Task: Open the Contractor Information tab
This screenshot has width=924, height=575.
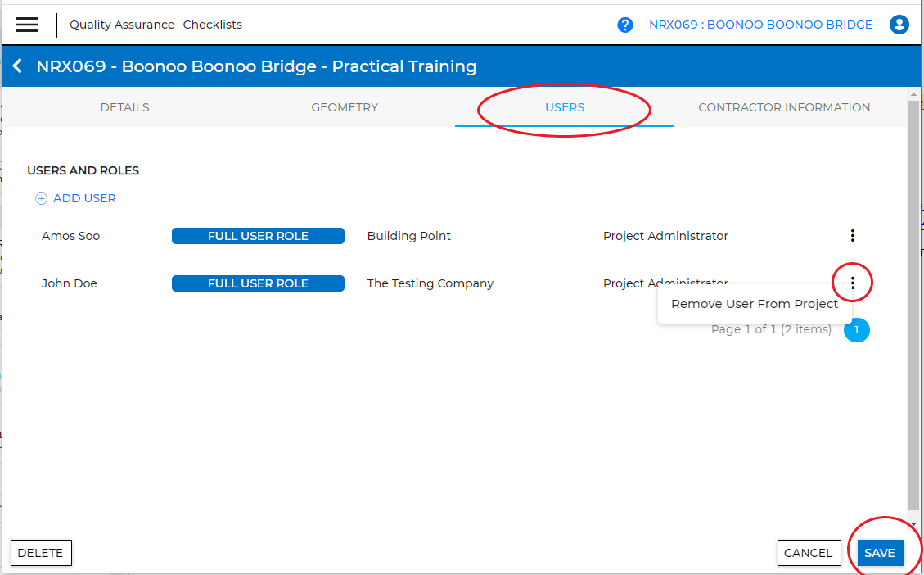Action: point(783,107)
